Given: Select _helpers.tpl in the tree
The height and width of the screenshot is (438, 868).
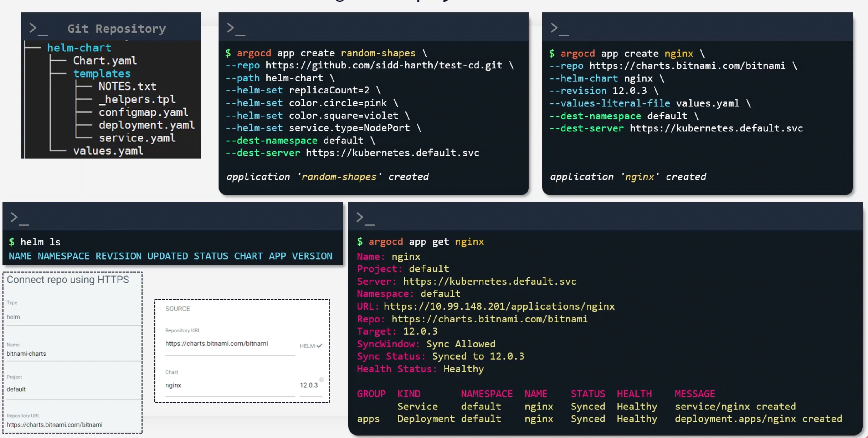Looking at the screenshot, I should tap(137, 99).
